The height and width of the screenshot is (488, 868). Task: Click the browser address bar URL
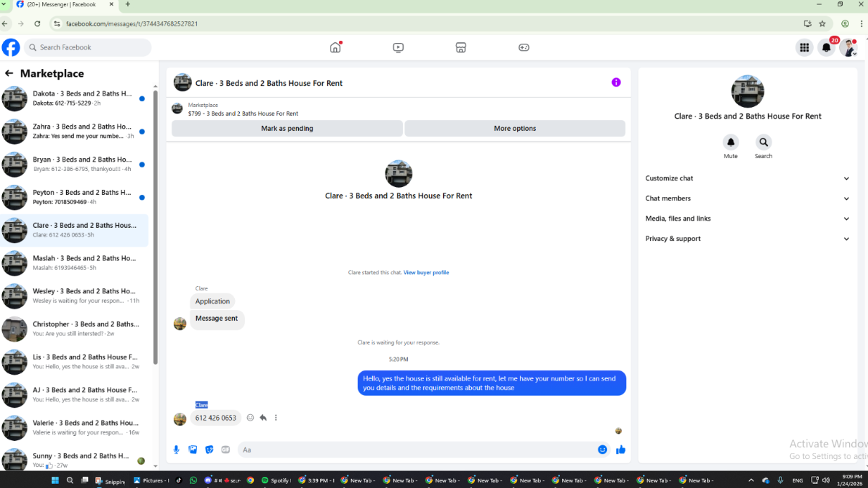[132, 23]
